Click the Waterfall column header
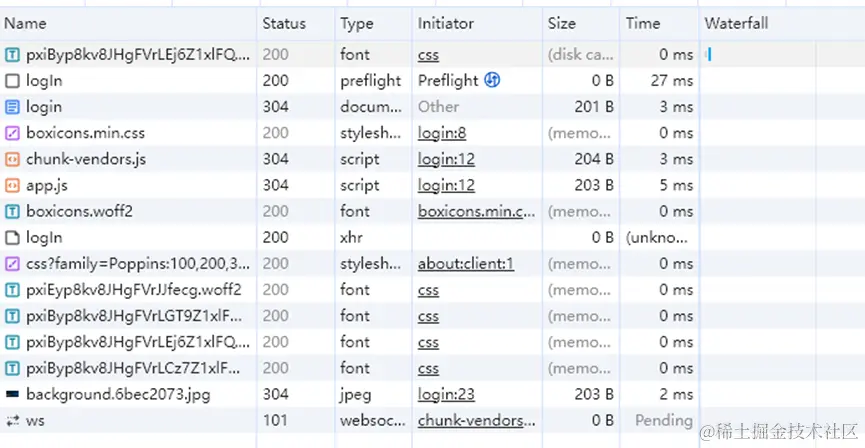 tap(736, 23)
